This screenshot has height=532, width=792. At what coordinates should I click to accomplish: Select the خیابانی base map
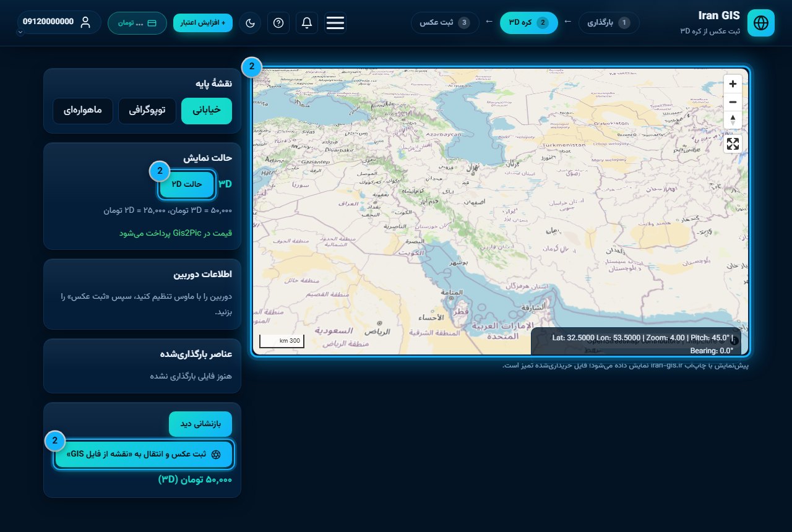[x=207, y=111]
